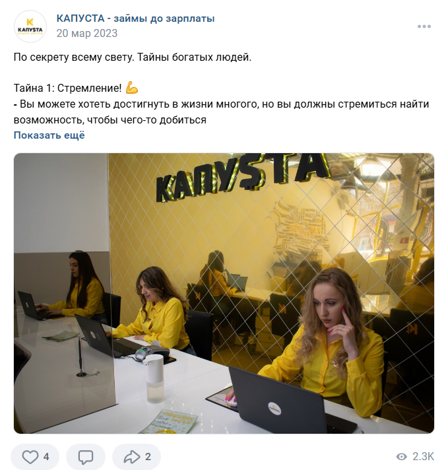448x476 pixels.
Task: Click the white soap dispenser in the photo
Action: [154, 378]
